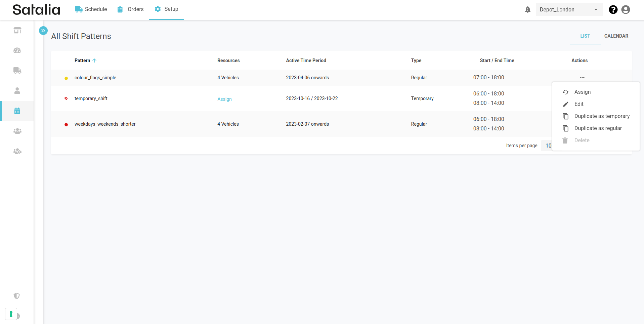Click the help question mark icon
The image size is (644, 324).
point(613,10)
